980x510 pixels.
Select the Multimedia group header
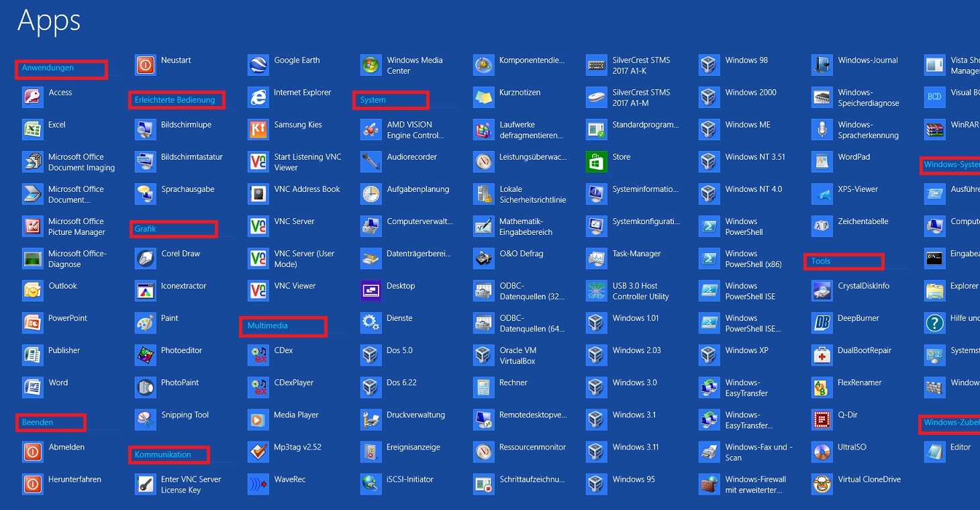pos(267,325)
